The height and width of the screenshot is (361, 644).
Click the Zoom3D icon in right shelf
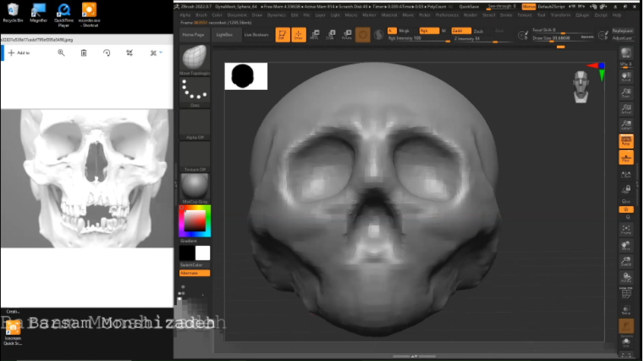coord(626,262)
